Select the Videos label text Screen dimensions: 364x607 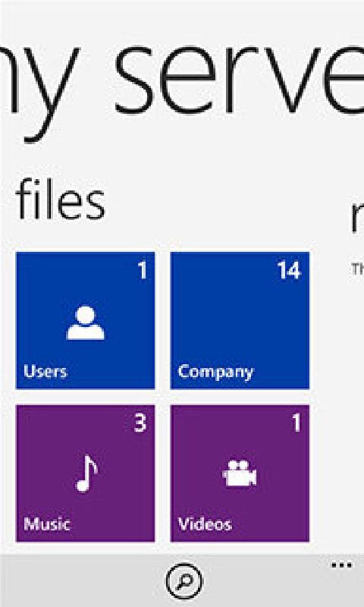click(205, 524)
